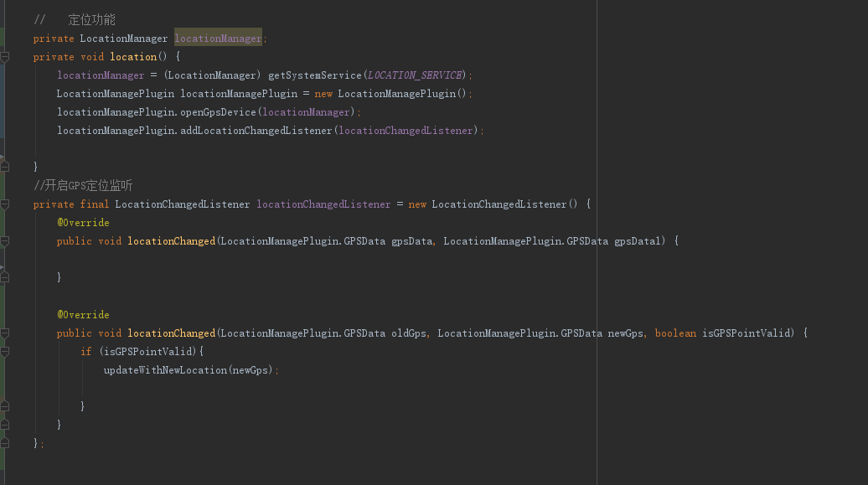The width and height of the screenshot is (868, 485).
Task: Click the "new" keyword before LocationManagePlugin()
Action: [323, 94]
